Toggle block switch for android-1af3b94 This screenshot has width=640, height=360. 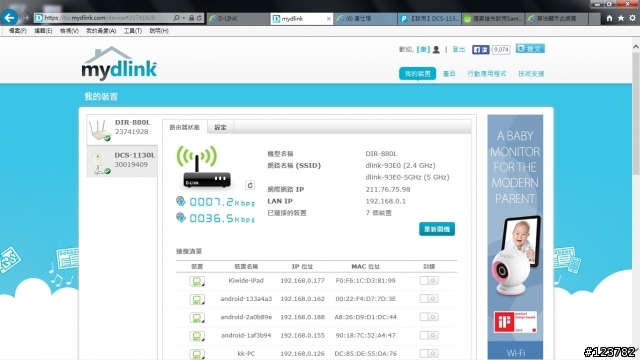coord(429,335)
